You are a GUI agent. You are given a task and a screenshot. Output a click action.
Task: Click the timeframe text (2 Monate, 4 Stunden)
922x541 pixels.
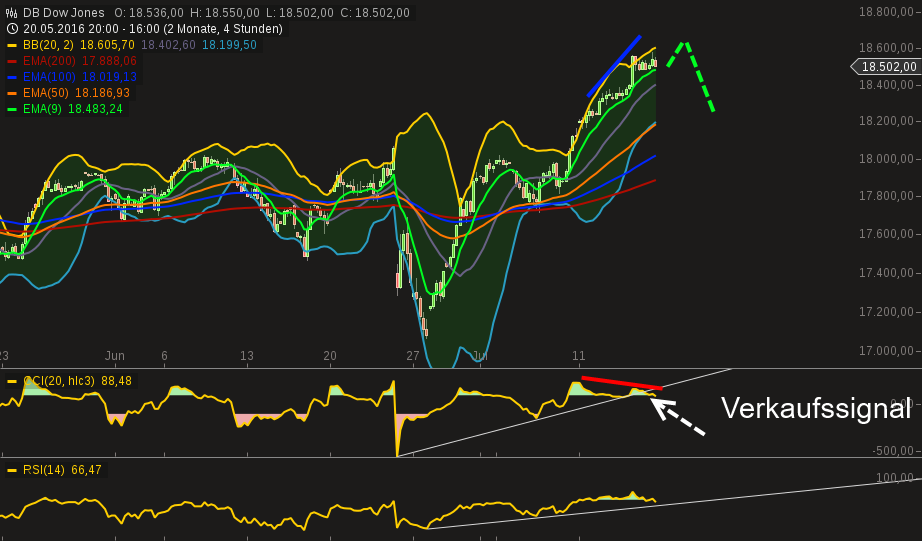(223, 29)
